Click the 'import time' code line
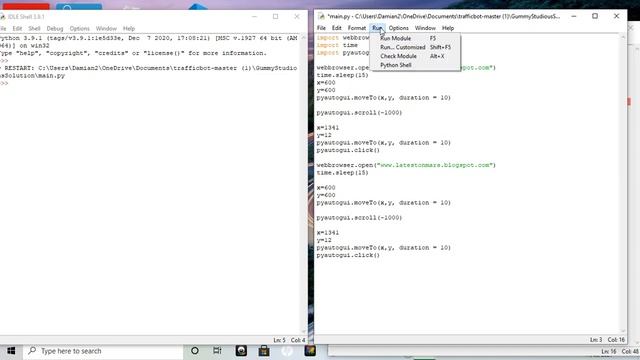 (x=337, y=45)
